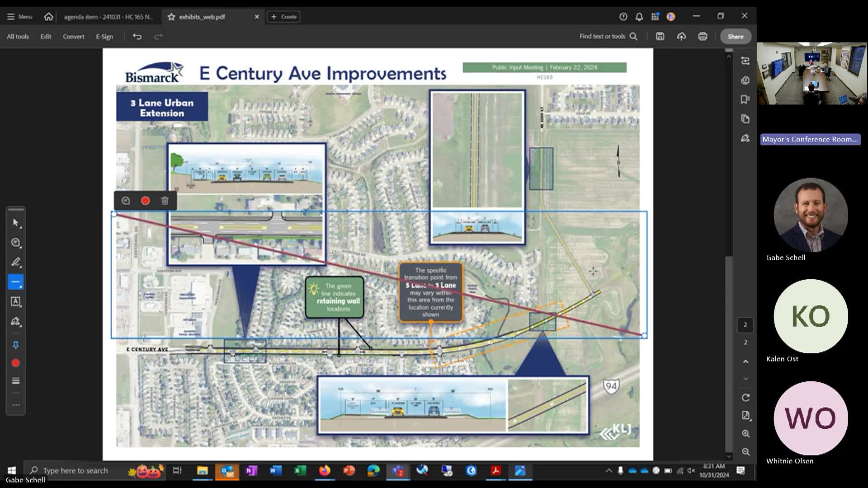Select the highlighter pen tool
Screen dimensions: 868x488
(16, 262)
